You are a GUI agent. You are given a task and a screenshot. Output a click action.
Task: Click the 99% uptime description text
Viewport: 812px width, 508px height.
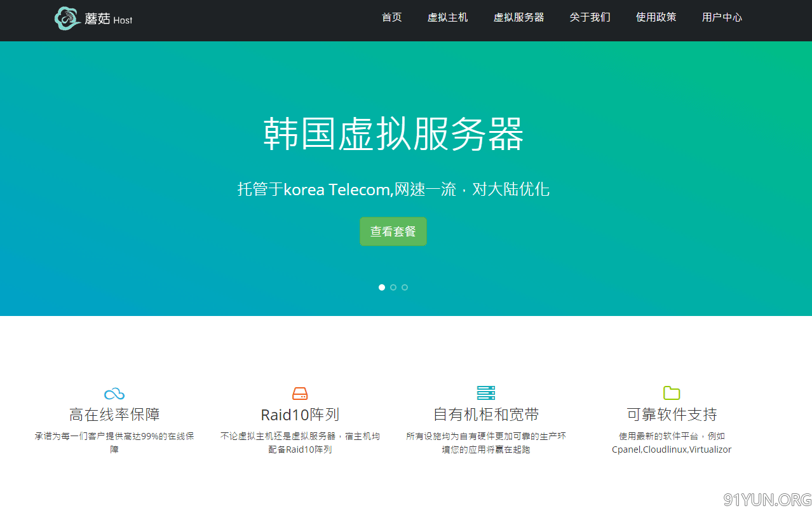point(114,443)
